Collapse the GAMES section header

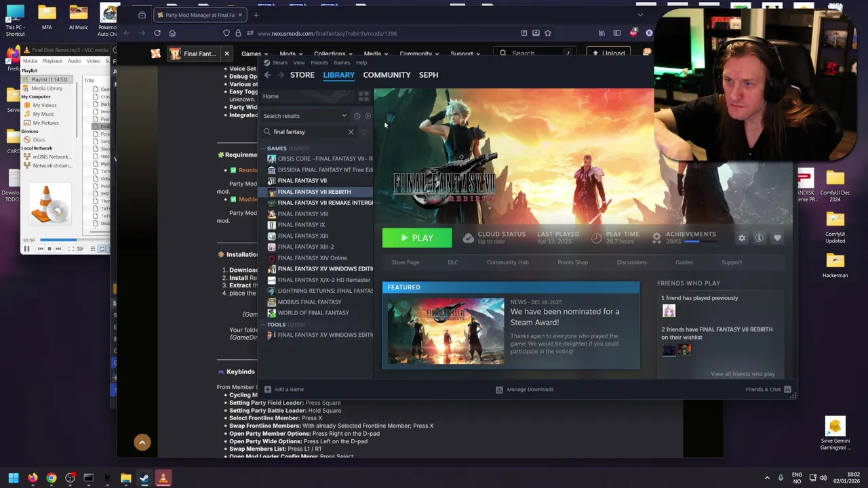[x=277, y=148]
